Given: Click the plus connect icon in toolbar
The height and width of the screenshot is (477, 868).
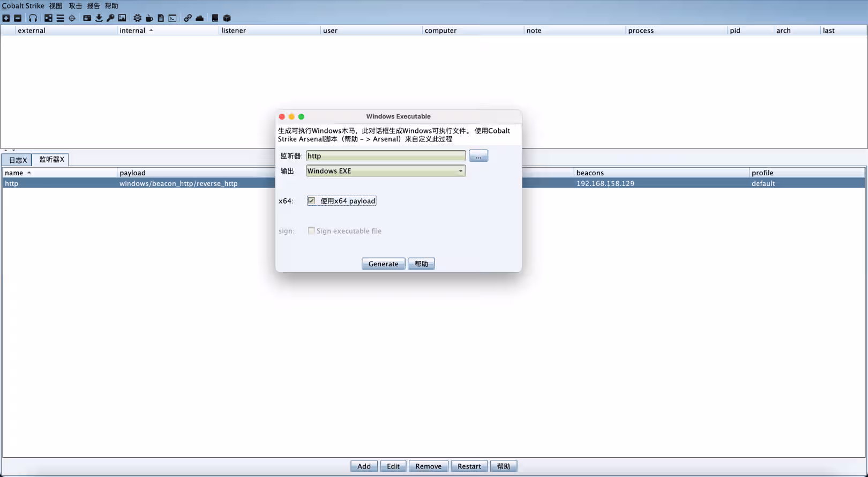Looking at the screenshot, I should pyautogui.click(x=6, y=18).
